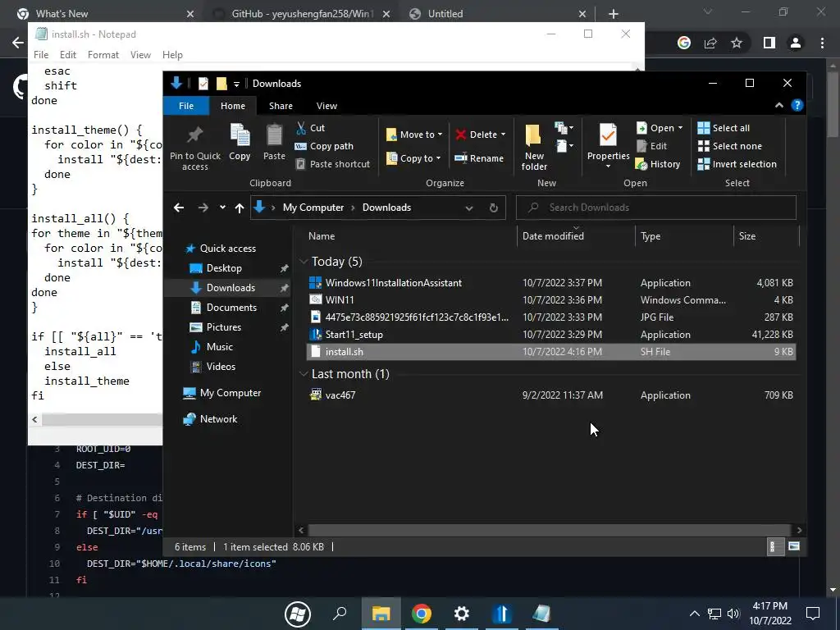Create a New folder
Viewport: 840px width, 630px height.
pyautogui.click(x=534, y=148)
